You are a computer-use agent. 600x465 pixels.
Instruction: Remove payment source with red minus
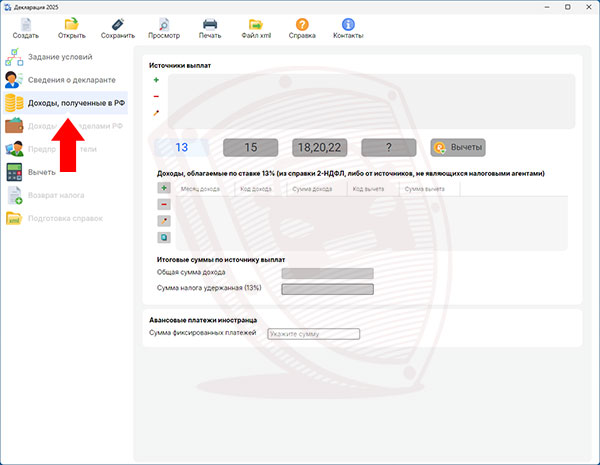coord(156,97)
